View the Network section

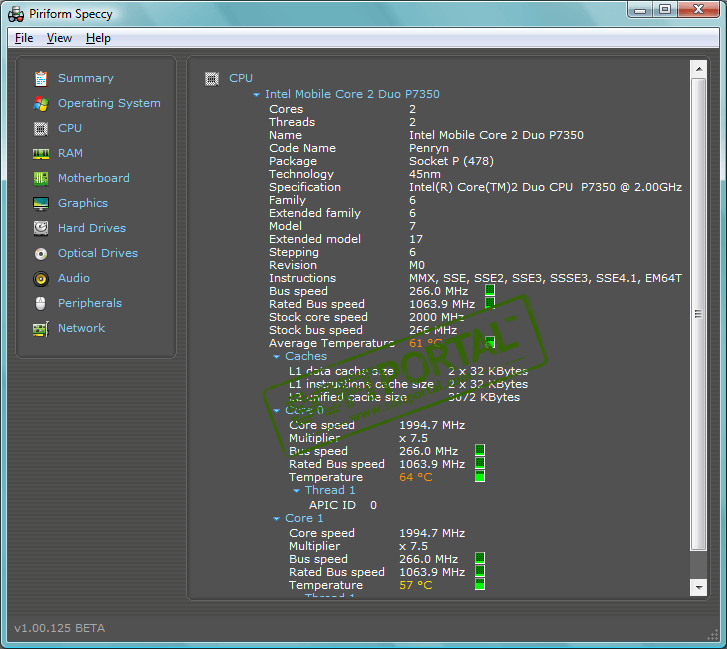(x=81, y=329)
